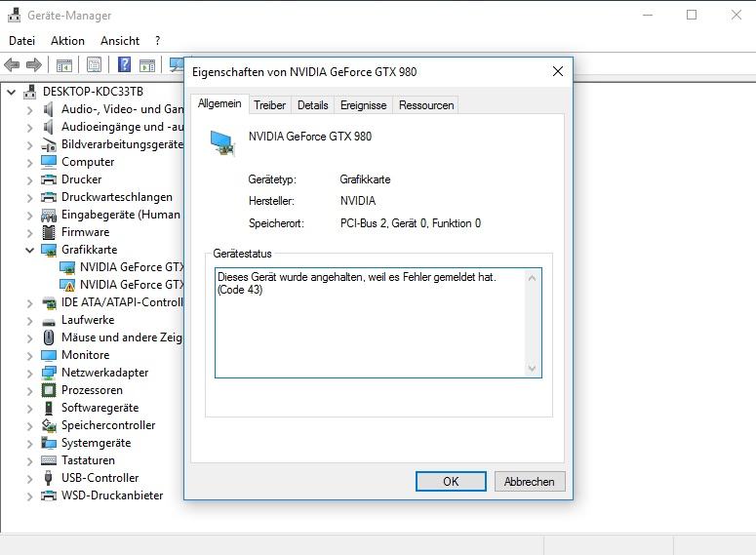This screenshot has height=555, width=756.
Task: Switch to the Treiber tab
Action: point(269,105)
